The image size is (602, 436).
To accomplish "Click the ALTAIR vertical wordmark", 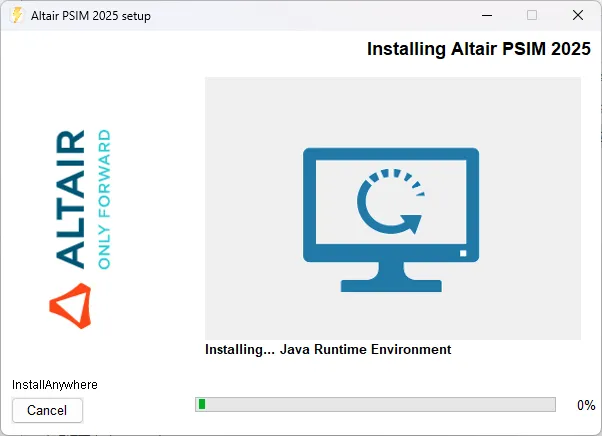I will point(70,199).
